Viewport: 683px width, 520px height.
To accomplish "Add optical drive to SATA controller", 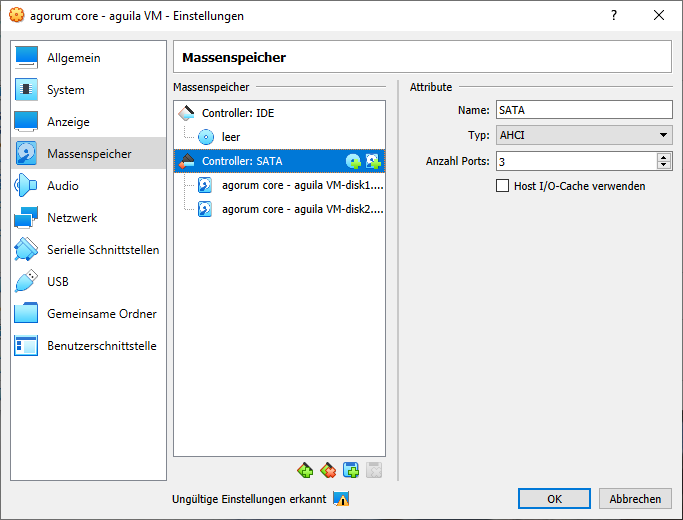I will click(x=353, y=162).
